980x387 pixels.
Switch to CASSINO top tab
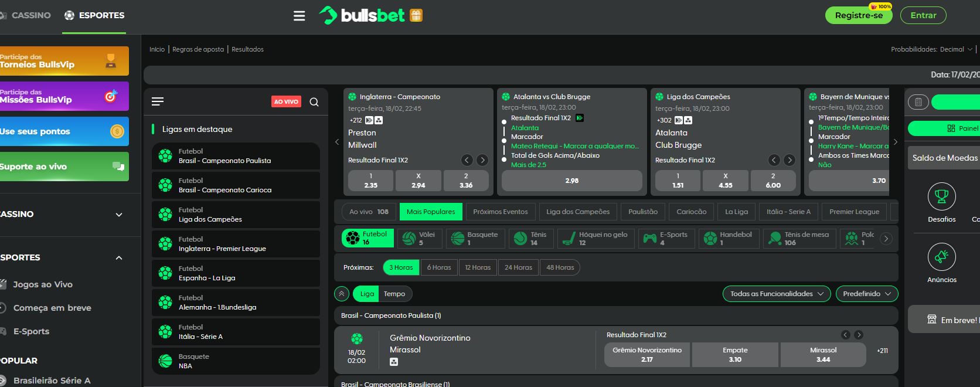(x=26, y=15)
